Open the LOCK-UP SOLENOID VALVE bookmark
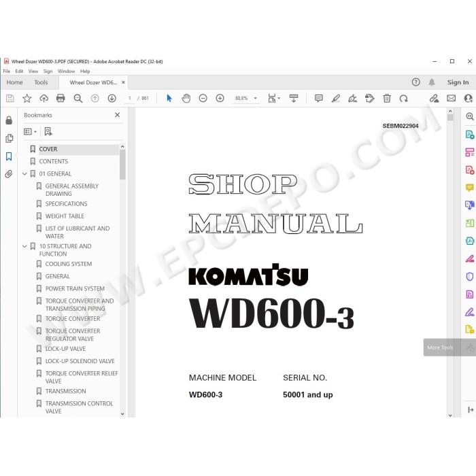476x476 pixels. pos(80,361)
